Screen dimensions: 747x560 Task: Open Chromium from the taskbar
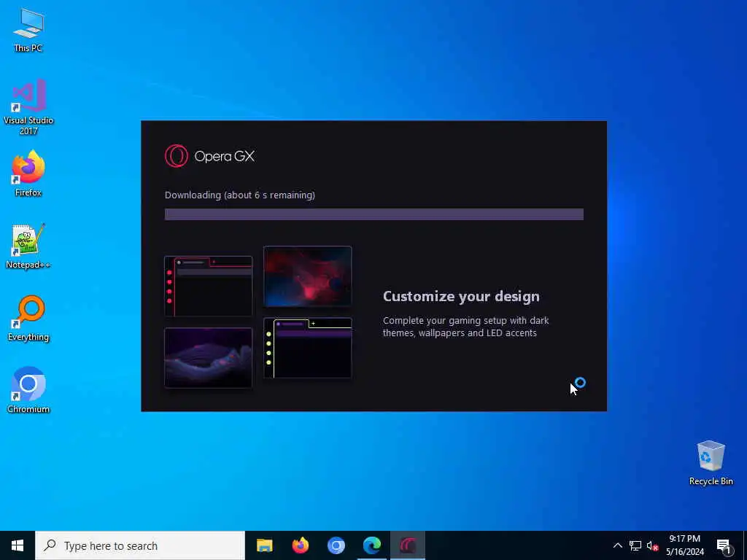click(336, 545)
